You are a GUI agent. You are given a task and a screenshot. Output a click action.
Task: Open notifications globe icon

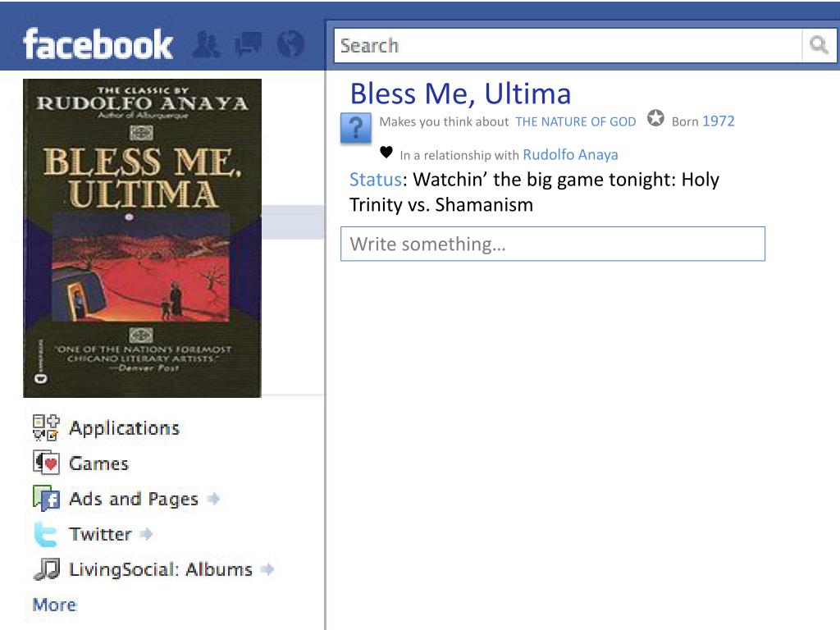291,44
